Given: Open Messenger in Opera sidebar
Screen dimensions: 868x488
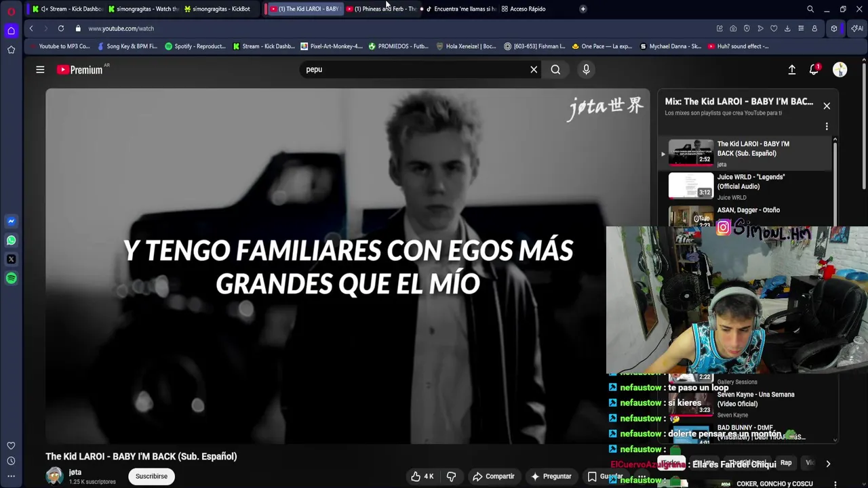Looking at the screenshot, I should point(11,221).
